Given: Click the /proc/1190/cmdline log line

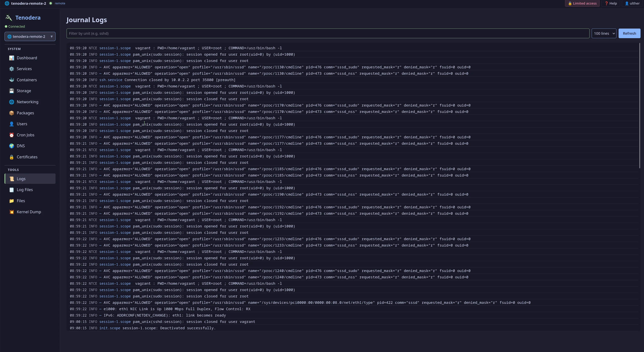Looking at the screenshot, I should click(354, 194).
